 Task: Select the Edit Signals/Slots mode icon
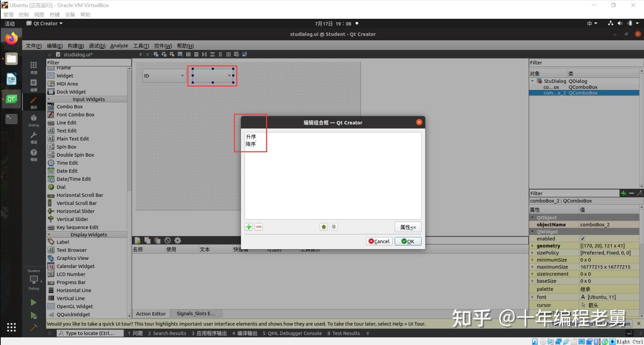(x=164, y=54)
